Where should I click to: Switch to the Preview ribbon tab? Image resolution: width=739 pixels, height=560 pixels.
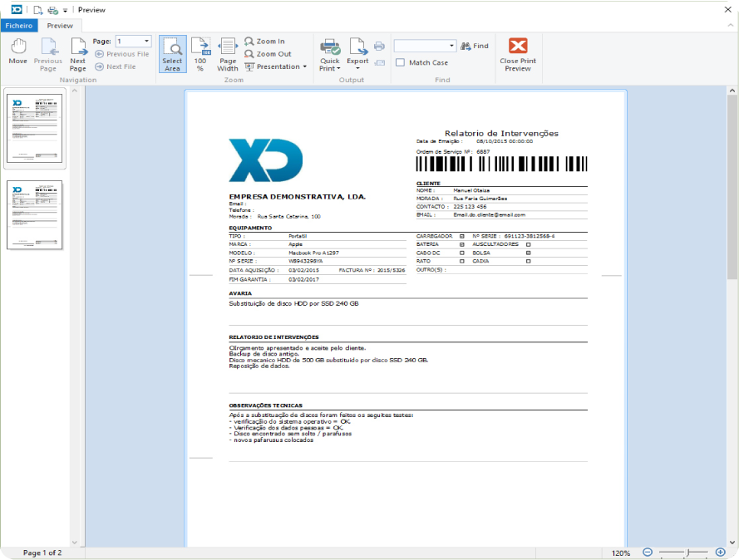60,26
